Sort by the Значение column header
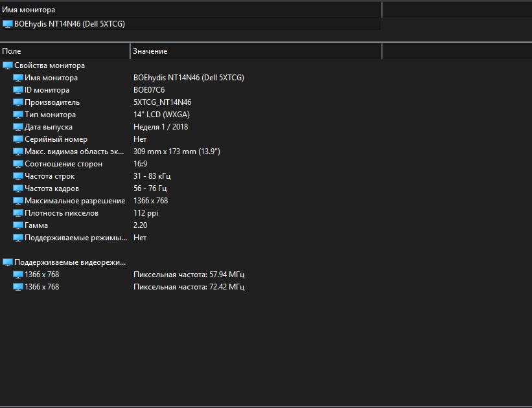The image size is (532, 408). (255, 51)
